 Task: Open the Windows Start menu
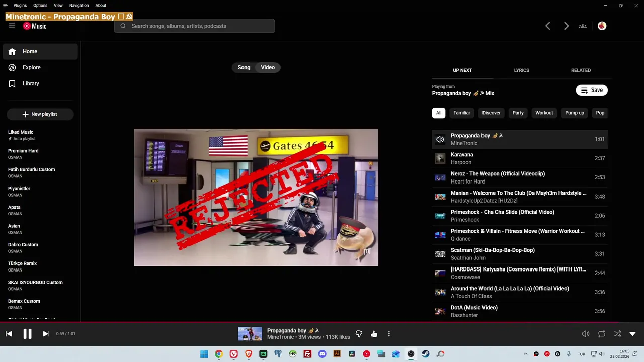[x=204, y=354]
